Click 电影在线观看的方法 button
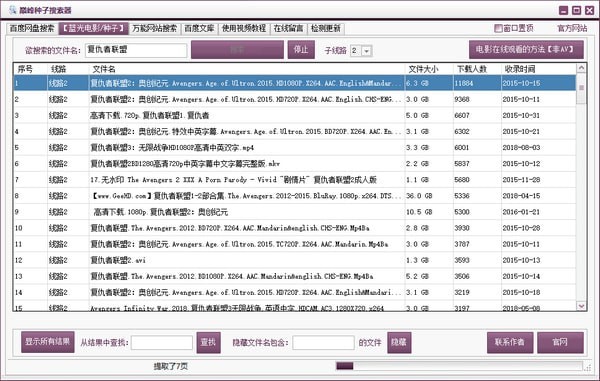The image size is (600, 381). 526,49
